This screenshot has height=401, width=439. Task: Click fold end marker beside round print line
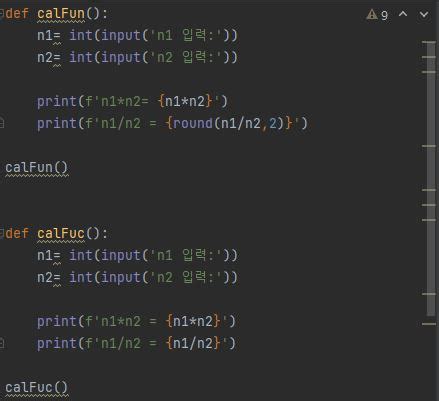(2, 123)
